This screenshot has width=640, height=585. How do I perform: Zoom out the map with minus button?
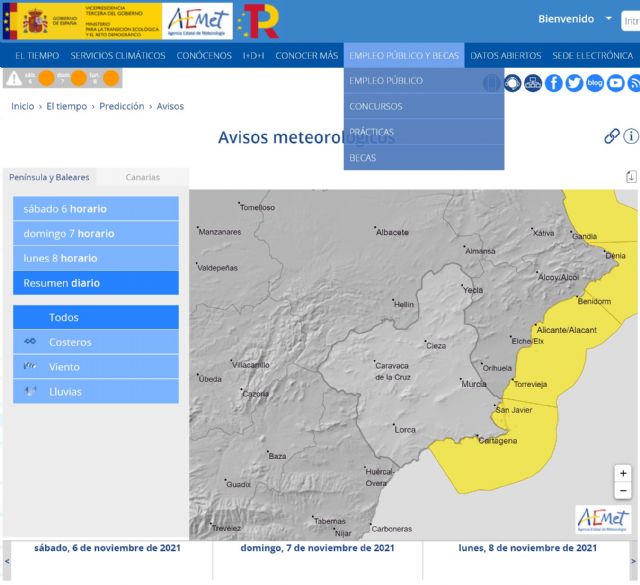(x=623, y=490)
